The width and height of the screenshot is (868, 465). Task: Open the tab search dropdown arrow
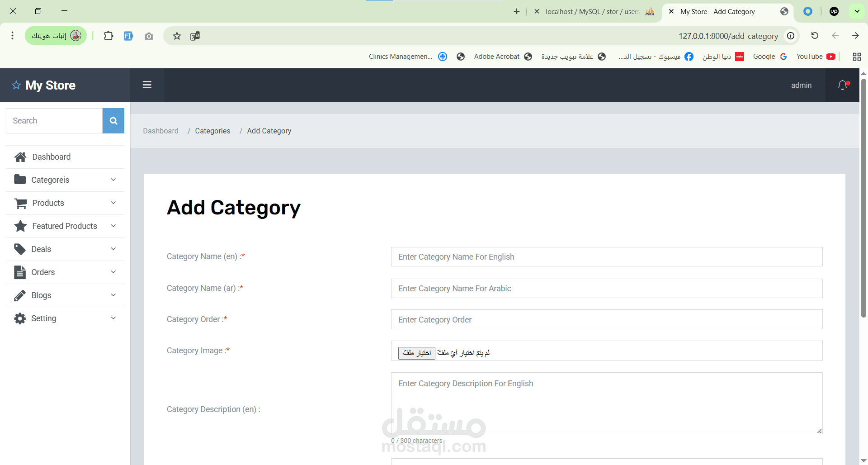[x=857, y=11]
